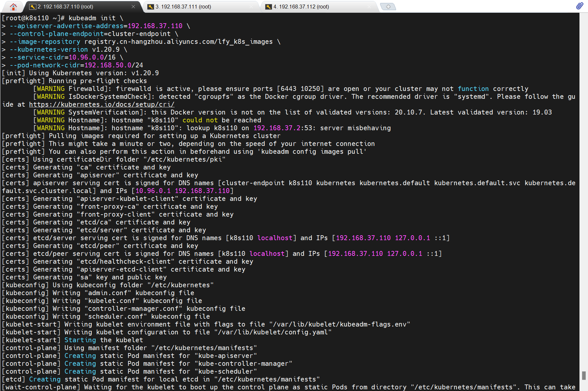Click the paperclip attach icon
588x391 pixels.
[x=579, y=6]
